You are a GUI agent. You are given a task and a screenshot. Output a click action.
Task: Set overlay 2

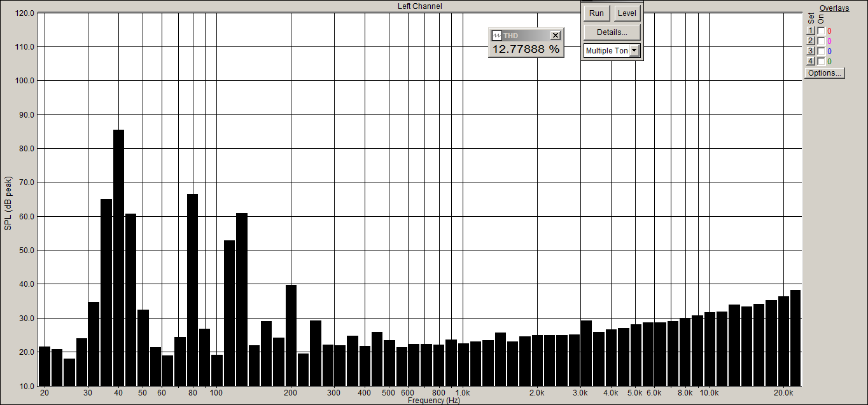point(811,41)
